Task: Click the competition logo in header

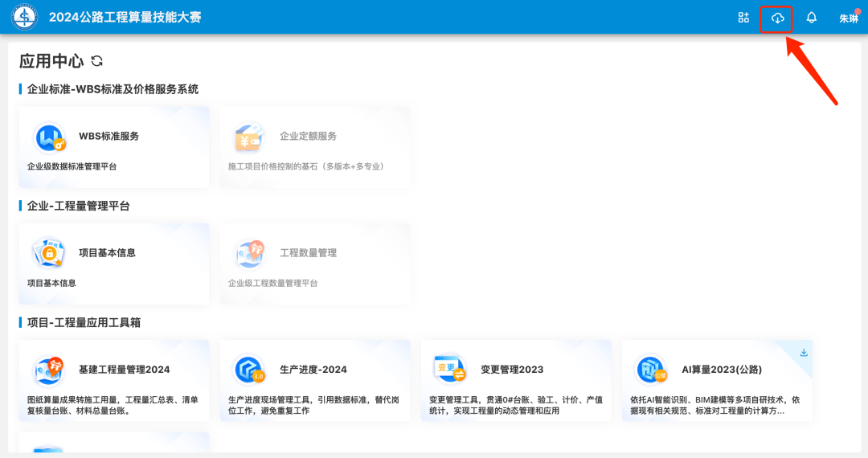Action: click(24, 17)
